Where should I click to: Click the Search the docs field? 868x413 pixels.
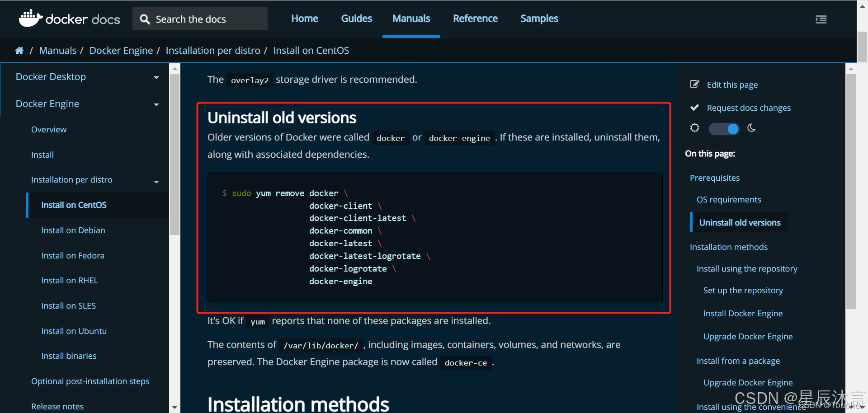click(x=200, y=19)
